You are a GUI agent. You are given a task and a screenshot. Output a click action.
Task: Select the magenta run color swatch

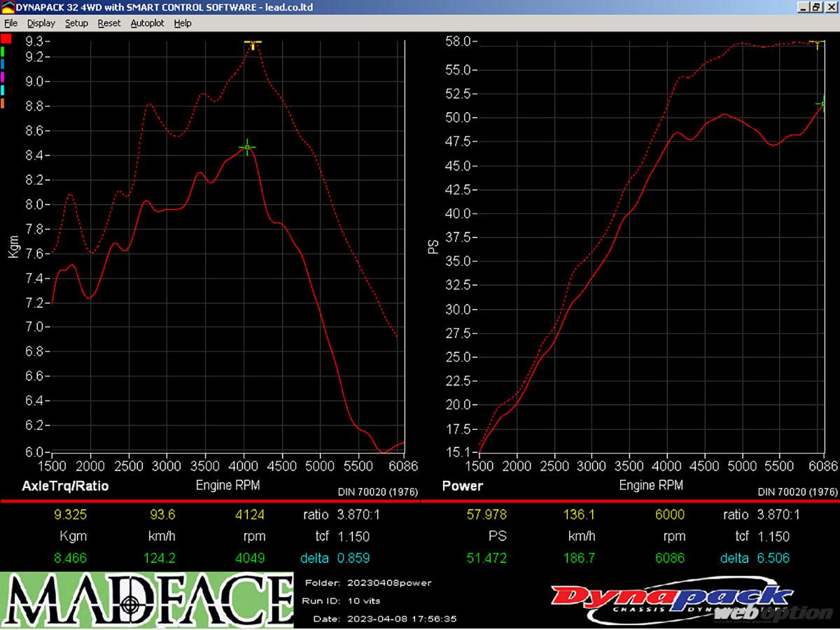[3, 77]
